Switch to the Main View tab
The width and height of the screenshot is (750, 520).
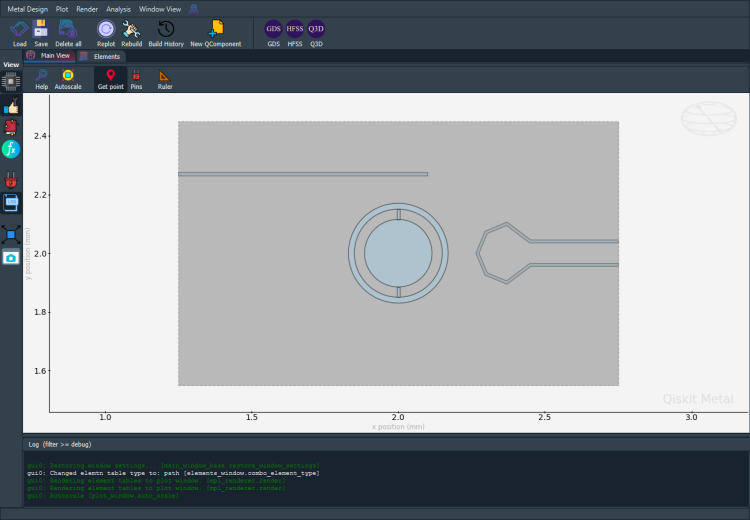(49, 56)
